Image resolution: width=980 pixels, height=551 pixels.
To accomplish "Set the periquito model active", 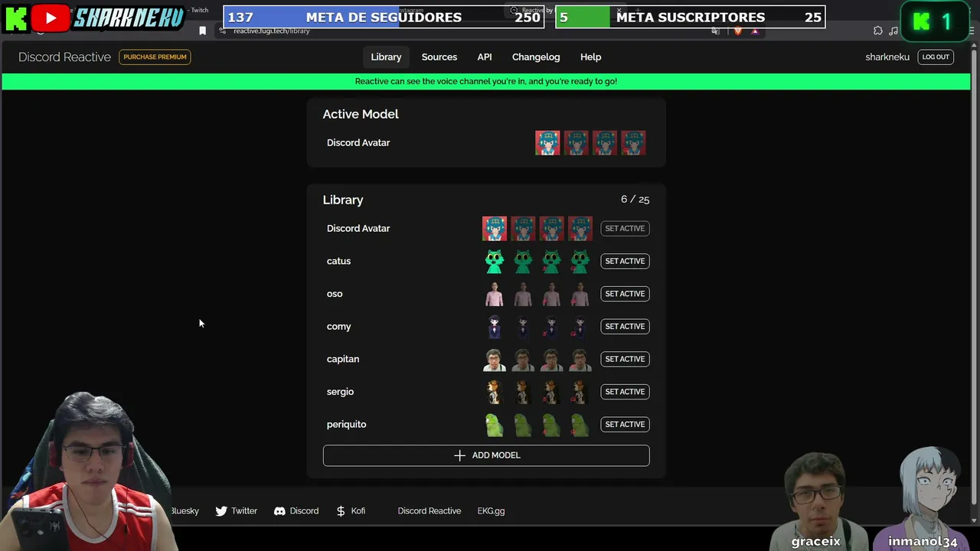I will tap(625, 424).
